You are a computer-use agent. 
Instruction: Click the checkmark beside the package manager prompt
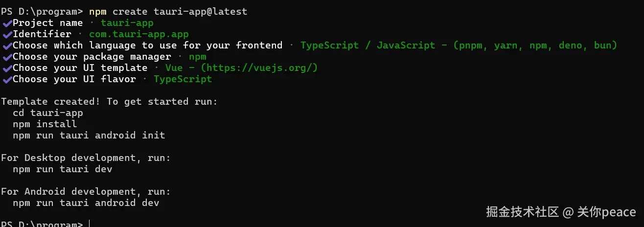pos(7,57)
